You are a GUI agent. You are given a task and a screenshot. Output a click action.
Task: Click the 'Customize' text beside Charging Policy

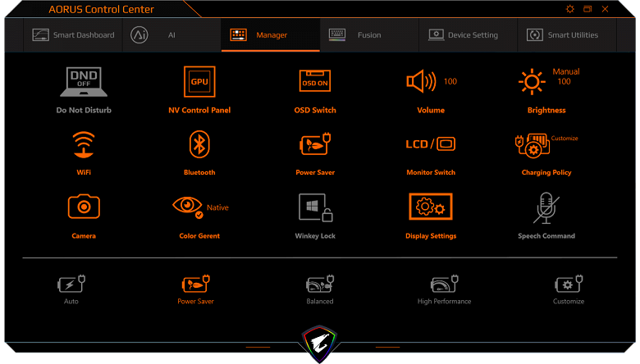click(x=565, y=139)
